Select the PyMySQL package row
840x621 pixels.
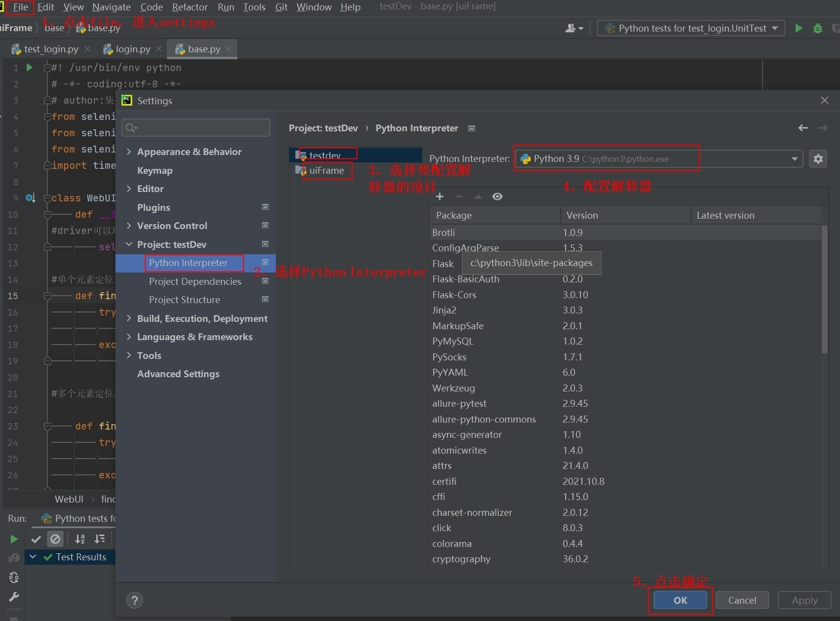point(625,341)
